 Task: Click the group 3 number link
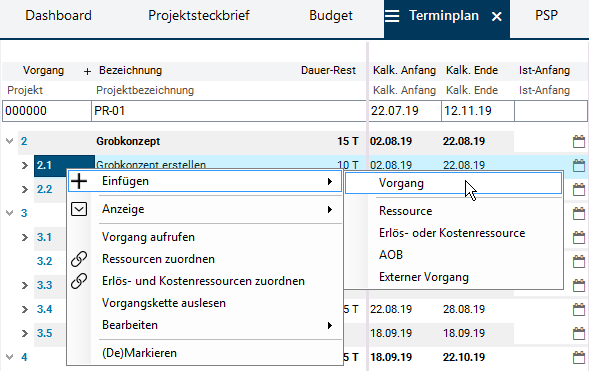(x=24, y=213)
